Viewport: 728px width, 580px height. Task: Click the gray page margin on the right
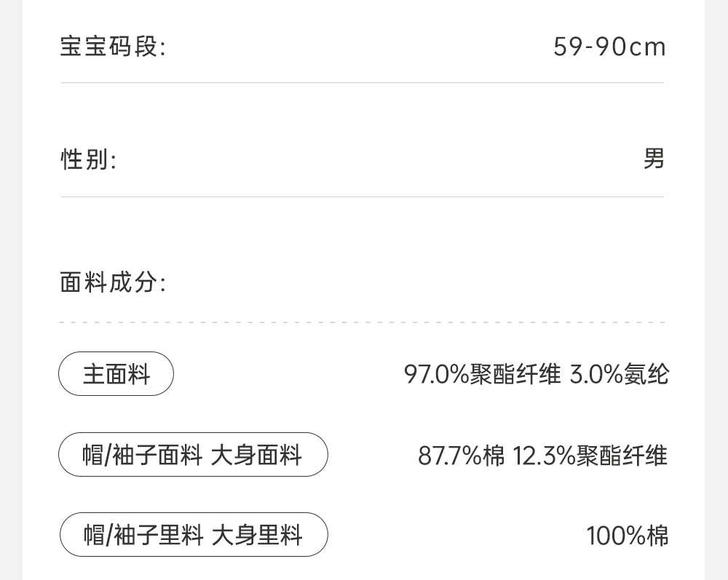(717, 291)
